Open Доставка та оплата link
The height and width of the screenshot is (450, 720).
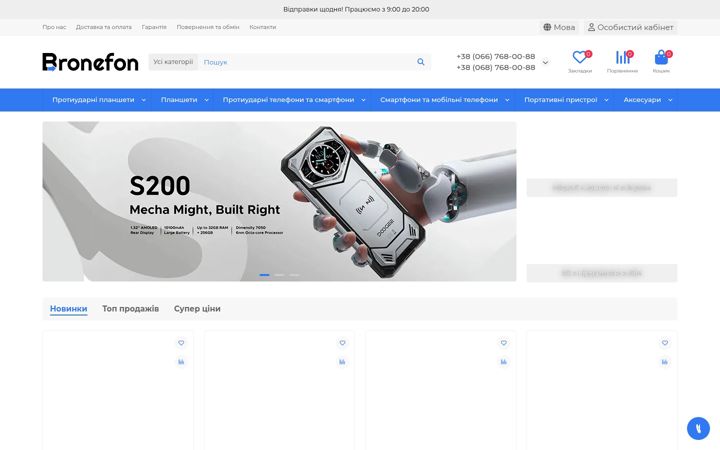(x=104, y=27)
